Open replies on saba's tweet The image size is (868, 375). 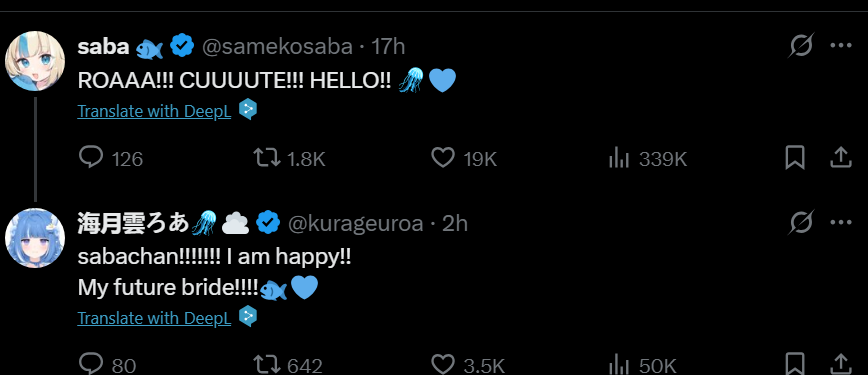(x=111, y=159)
